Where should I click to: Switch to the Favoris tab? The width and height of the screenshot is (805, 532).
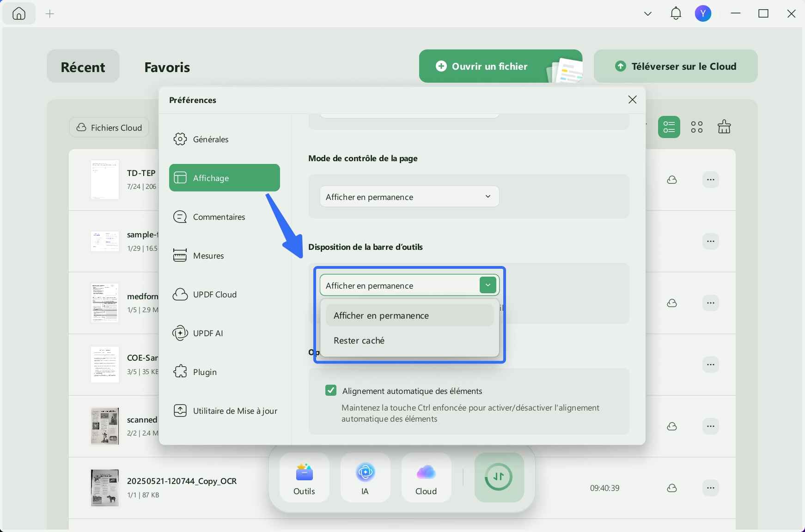[167, 67]
